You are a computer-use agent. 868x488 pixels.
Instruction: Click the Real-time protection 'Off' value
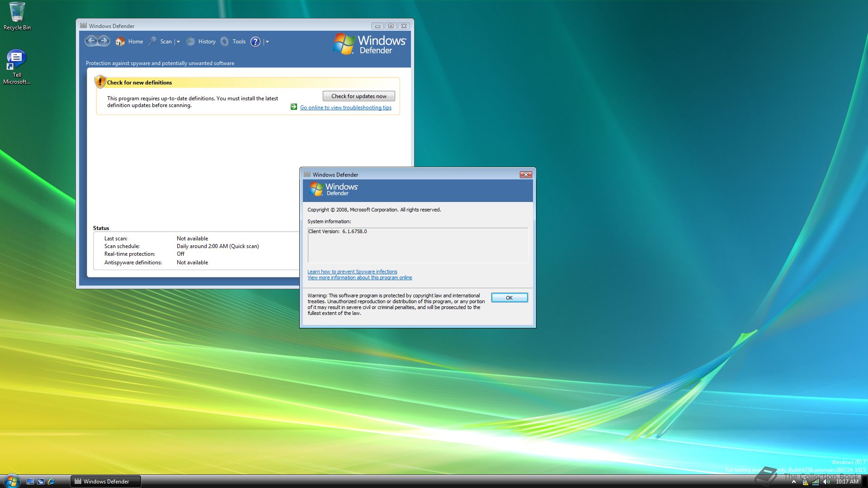coord(180,254)
